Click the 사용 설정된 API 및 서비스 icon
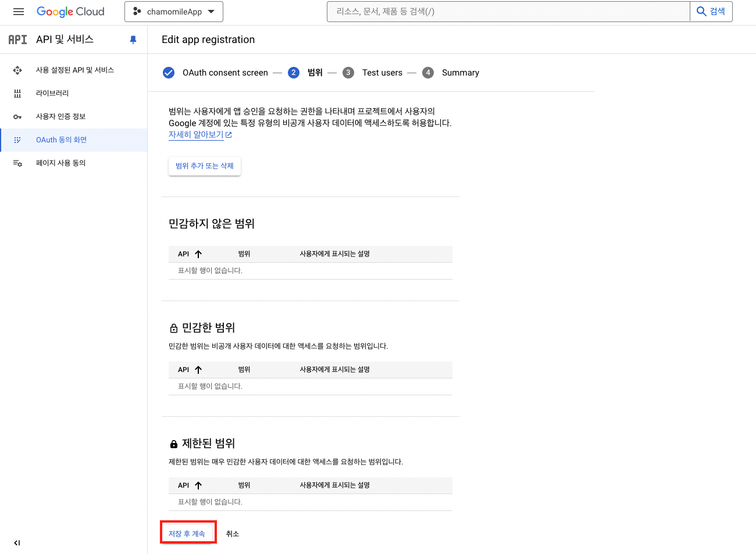 pos(17,70)
